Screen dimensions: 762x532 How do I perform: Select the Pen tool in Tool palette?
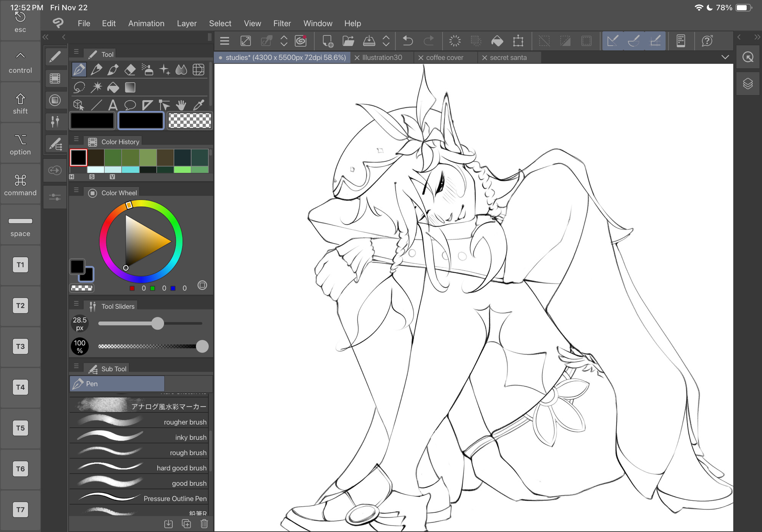(x=79, y=70)
